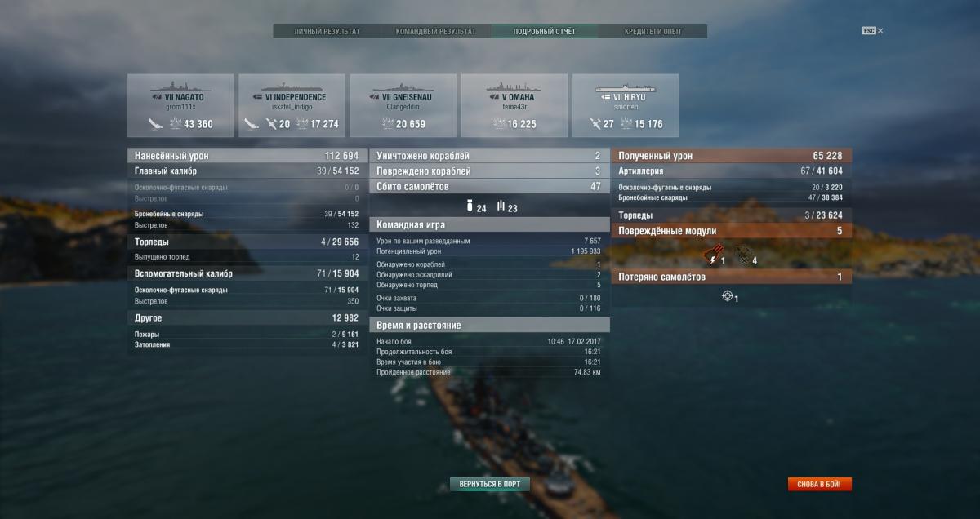
Task: Click the damage icon on Gneisenau card
Action: click(x=388, y=124)
